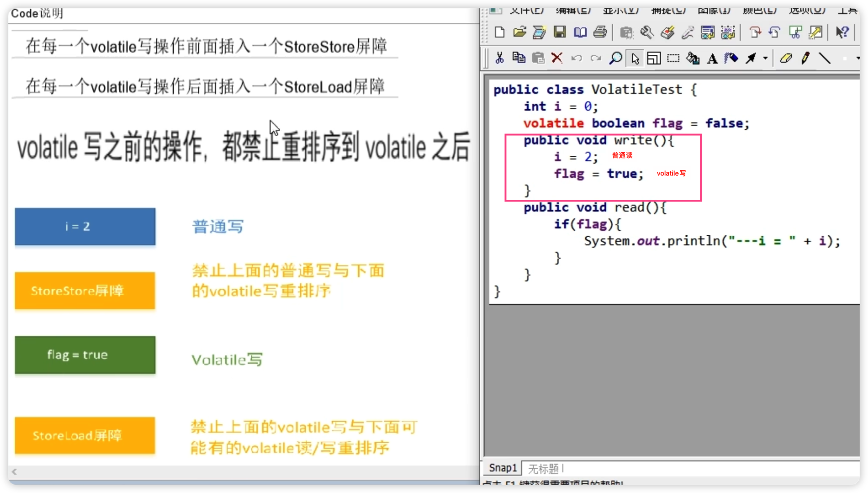Rotate the image right with the red arrow icon
Viewport: 868px width, 493px height.
(x=755, y=32)
